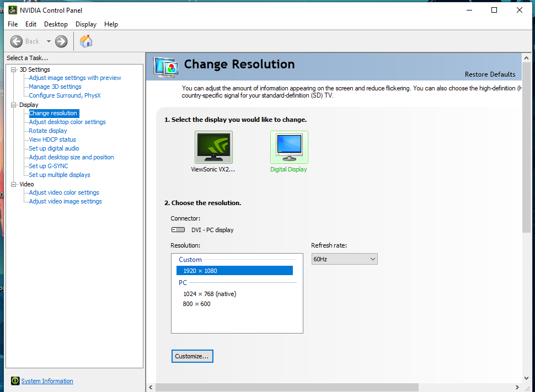Click the Change Resolution header icon
This screenshot has width=535, height=392.
click(x=166, y=67)
